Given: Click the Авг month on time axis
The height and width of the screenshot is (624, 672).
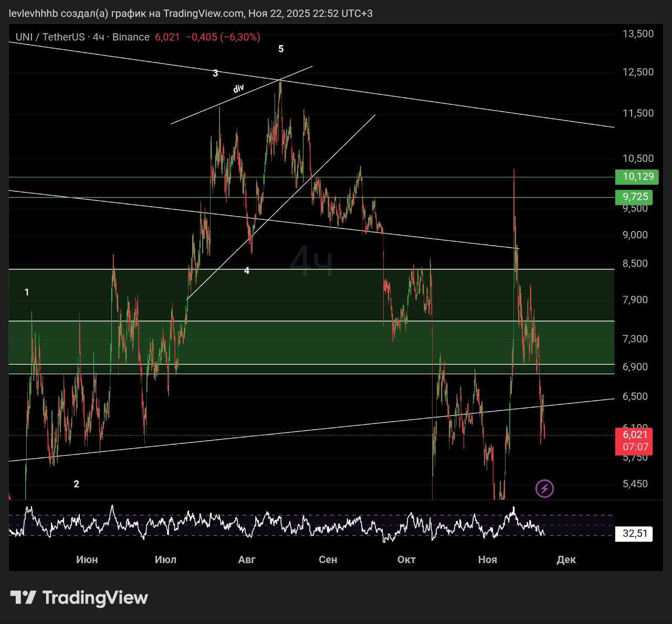Looking at the screenshot, I should click(x=247, y=559).
